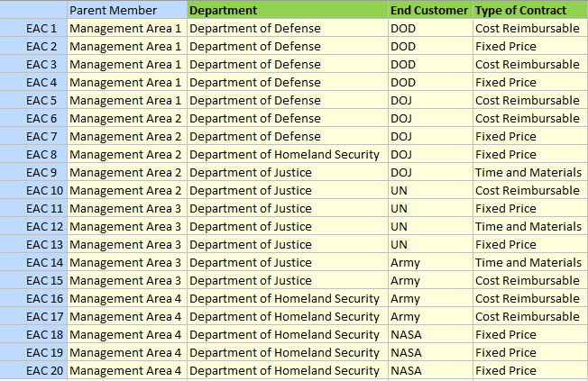Screen dimensions: 588x381
Task: Click the End Customer column header
Action: 430,10
